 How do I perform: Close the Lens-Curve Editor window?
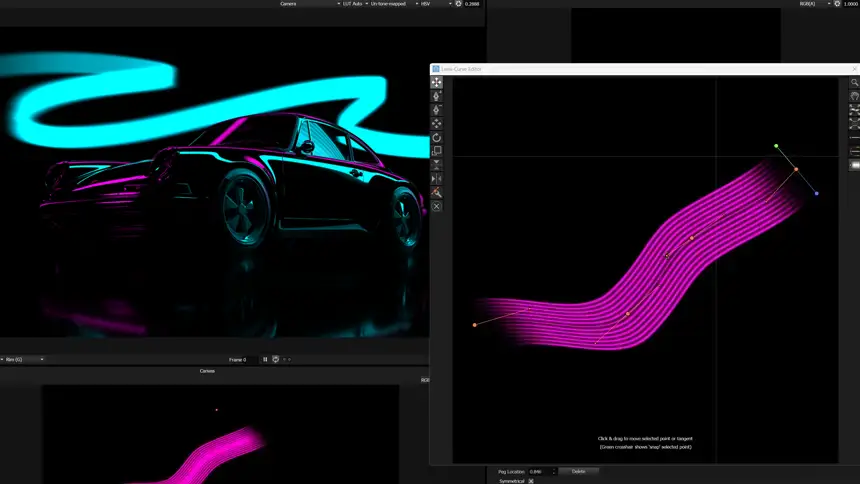tap(855, 69)
